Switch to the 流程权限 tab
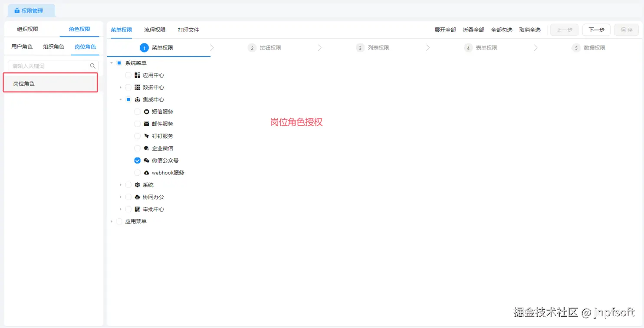Image resolution: width=644 pixels, height=328 pixels. coord(155,30)
